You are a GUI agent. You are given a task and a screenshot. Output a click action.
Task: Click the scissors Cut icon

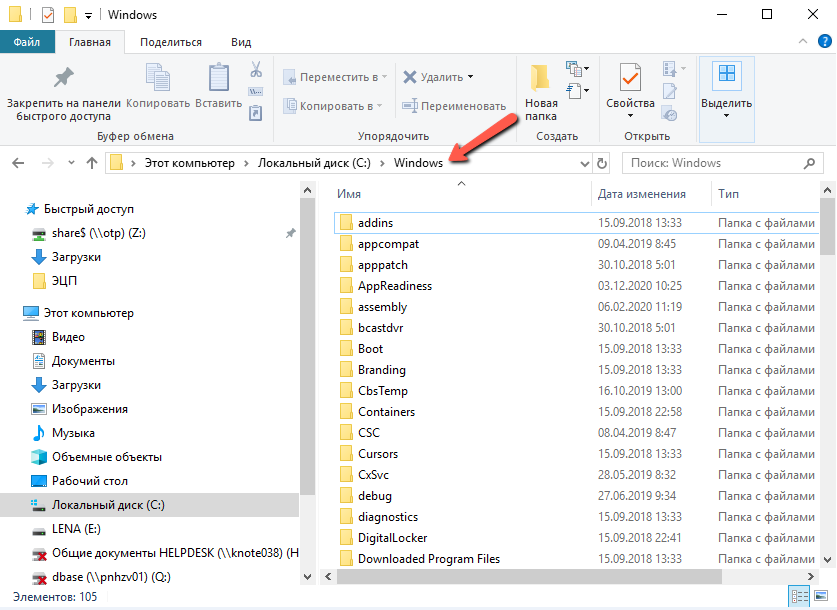click(256, 70)
